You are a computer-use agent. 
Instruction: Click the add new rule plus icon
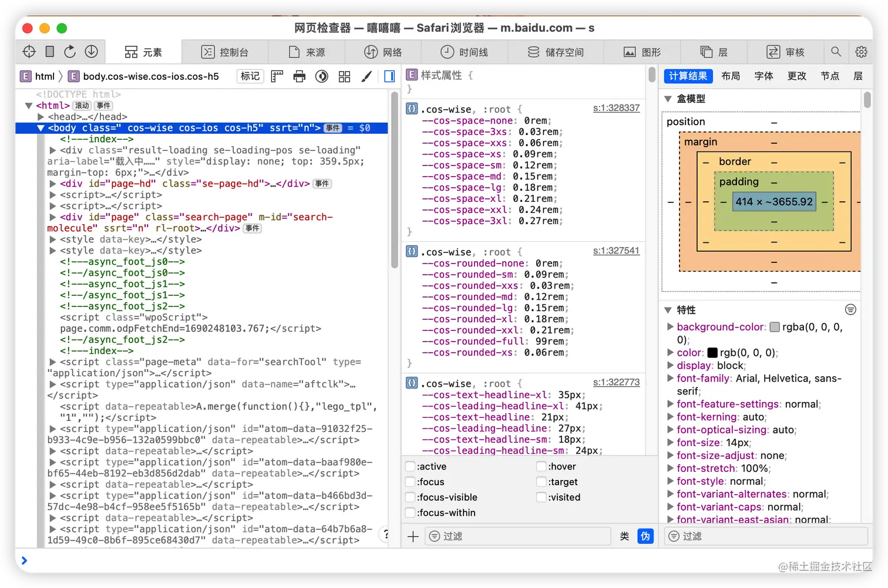point(413,536)
